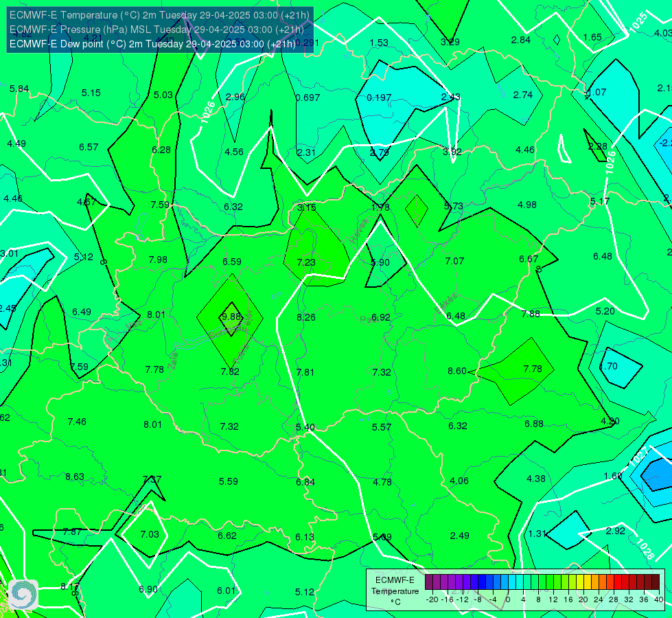Click the 0.697 temperature value
Screen dimensions: 672x618
tap(308, 98)
